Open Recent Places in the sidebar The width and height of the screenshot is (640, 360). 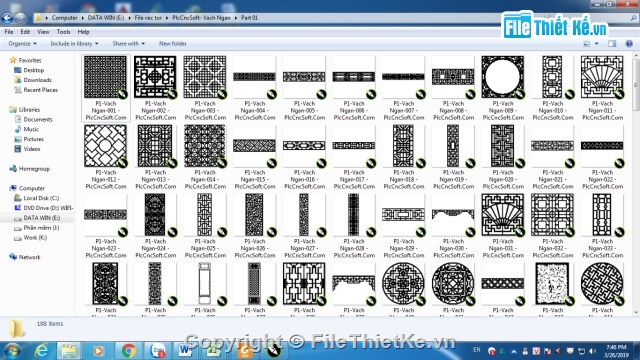point(40,89)
